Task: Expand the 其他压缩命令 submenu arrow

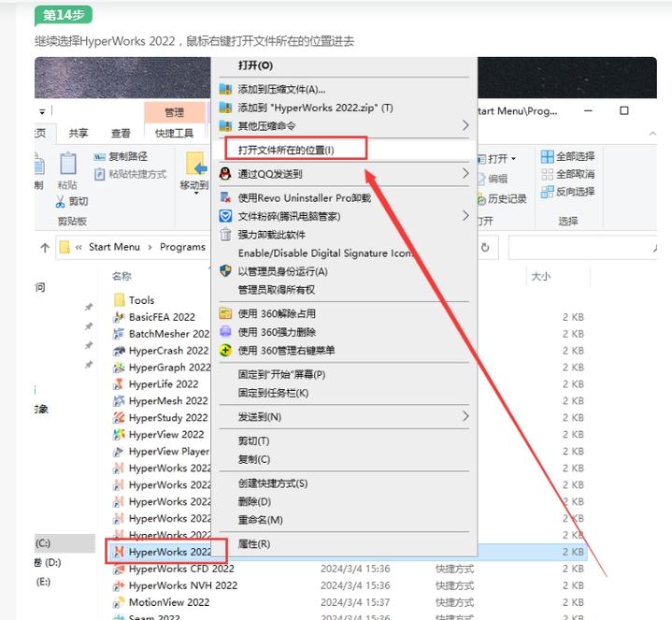Action: (465, 125)
